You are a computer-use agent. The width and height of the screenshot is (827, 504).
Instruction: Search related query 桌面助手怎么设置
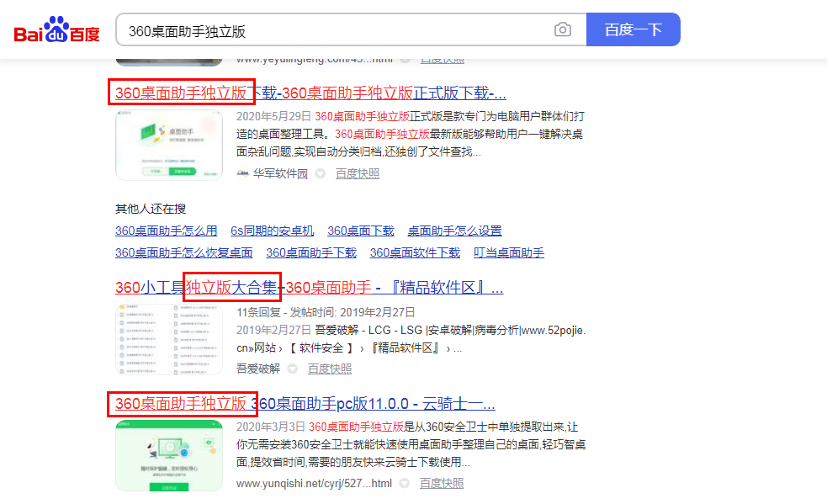click(x=454, y=231)
